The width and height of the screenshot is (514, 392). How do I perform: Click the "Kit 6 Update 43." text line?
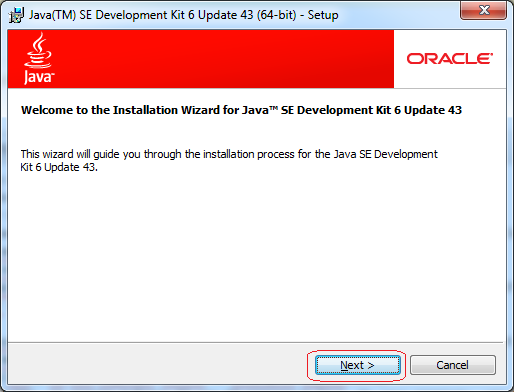(59, 167)
